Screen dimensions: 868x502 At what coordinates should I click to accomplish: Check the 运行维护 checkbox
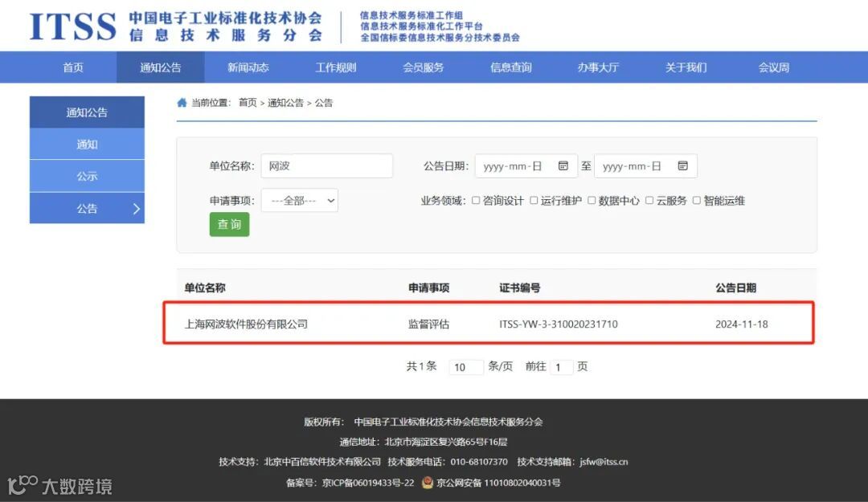point(534,200)
